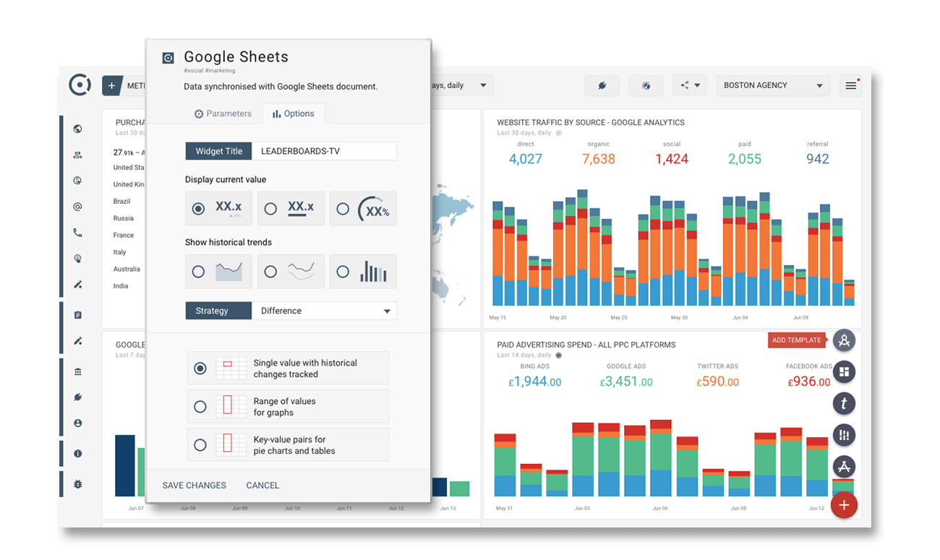Select Single value with historical changes tracked
This screenshot has width=940, height=560.
point(288,369)
